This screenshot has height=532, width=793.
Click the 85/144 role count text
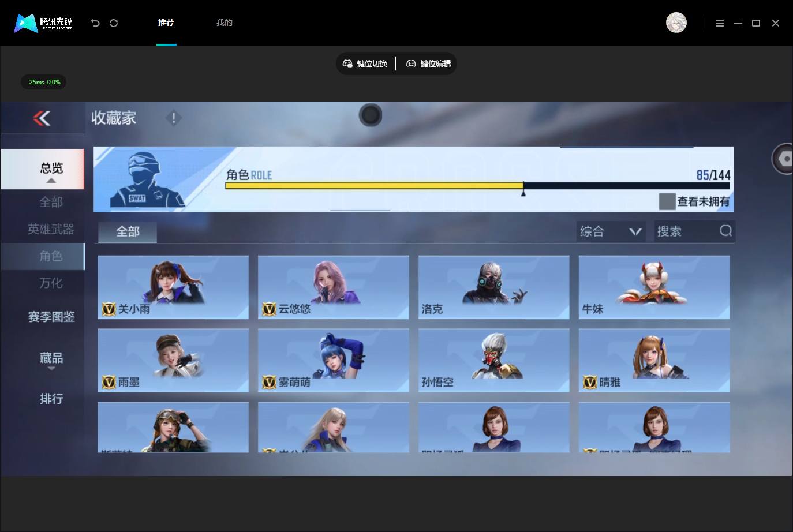(713, 175)
